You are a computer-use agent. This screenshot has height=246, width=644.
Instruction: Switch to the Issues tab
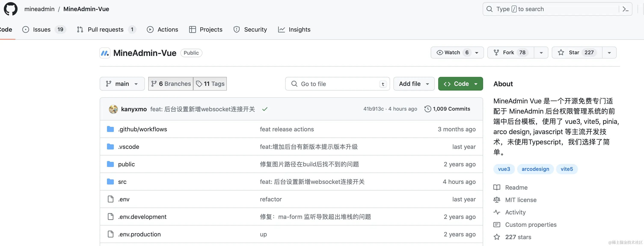[x=42, y=29]
